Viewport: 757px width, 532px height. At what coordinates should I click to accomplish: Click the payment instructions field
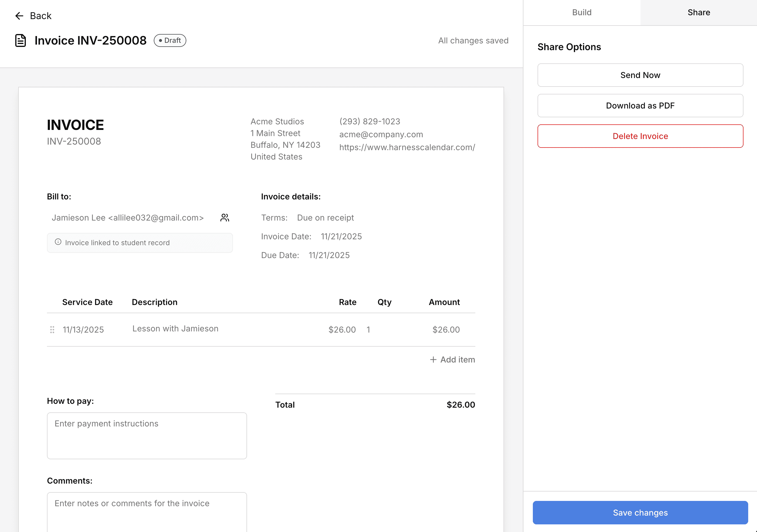(147, 436)
